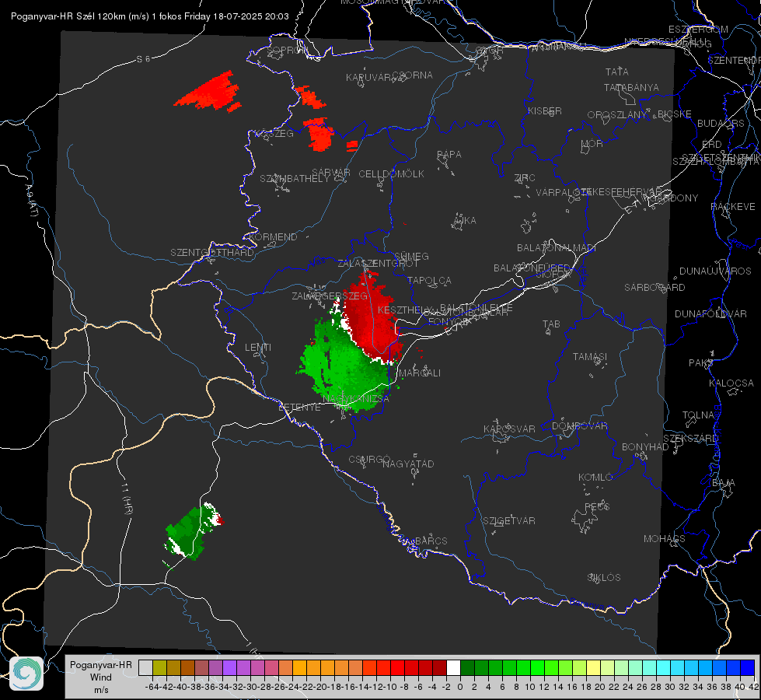
Task: Click the TAPOLCA label
Action: pos(429,281)
